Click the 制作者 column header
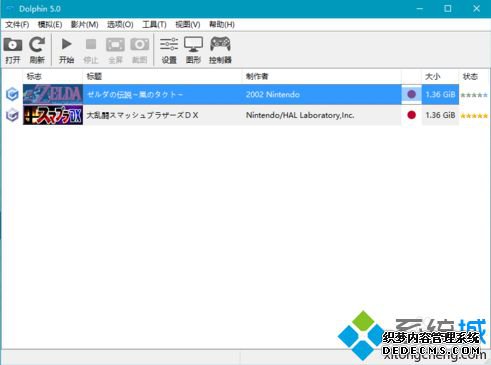Image resolution: width=491 pixels, height=365 pixels. [322, 77]
